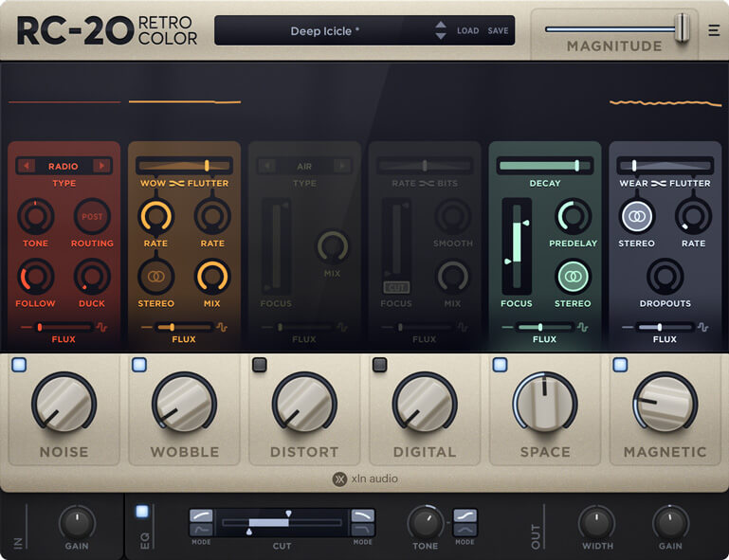The height and width of the screenshot is (560, 729).
Task: Click the EQ Cut range bar
Action: pyautogui.click(x=282, y=522)
